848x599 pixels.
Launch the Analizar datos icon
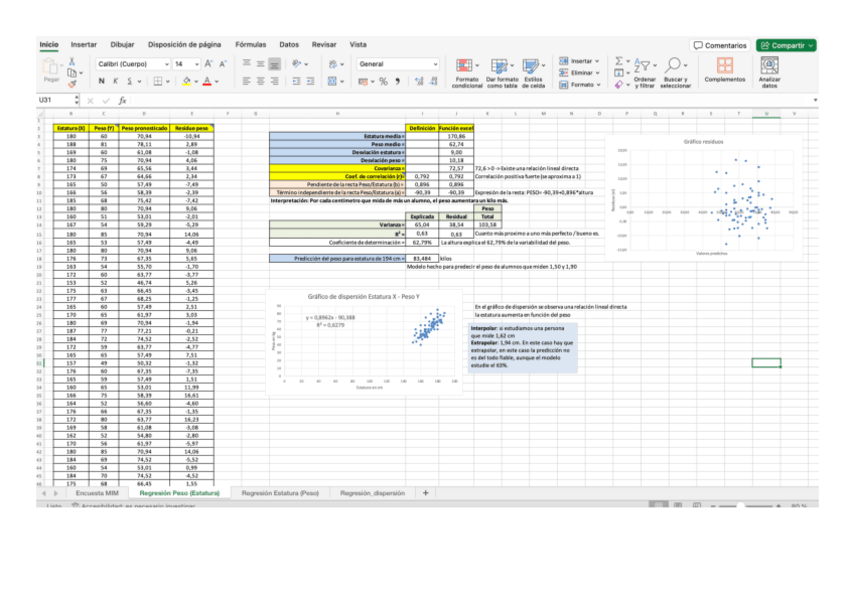tap(770, 65)
